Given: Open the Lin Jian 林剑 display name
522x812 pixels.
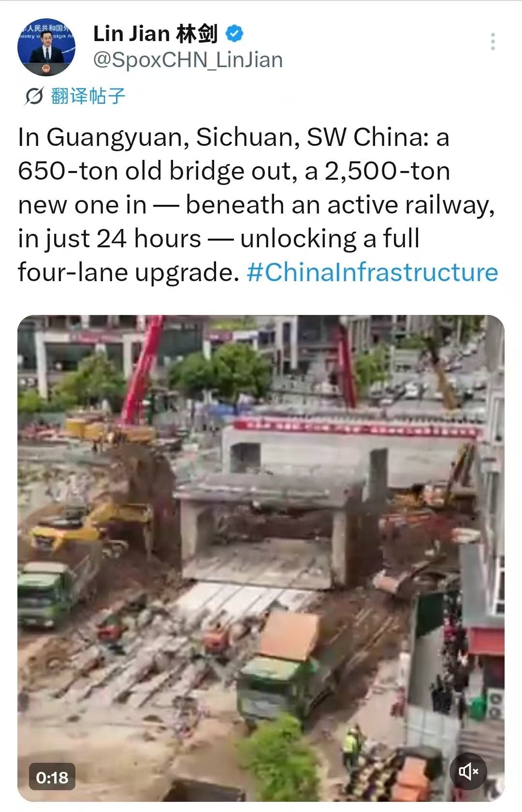Looking at the screenshot, I should tap(156, 34).
